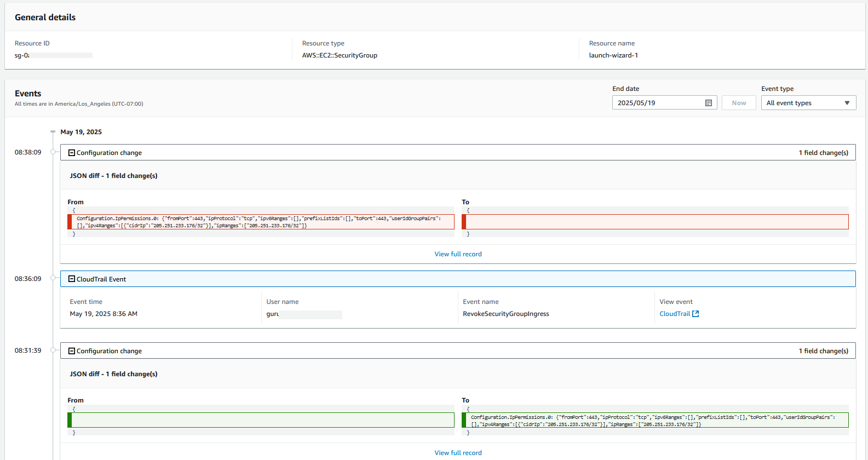The image size is (868, 460).
Task: Select the 08:38:09 timeline marker
Action: coord(53,152)
